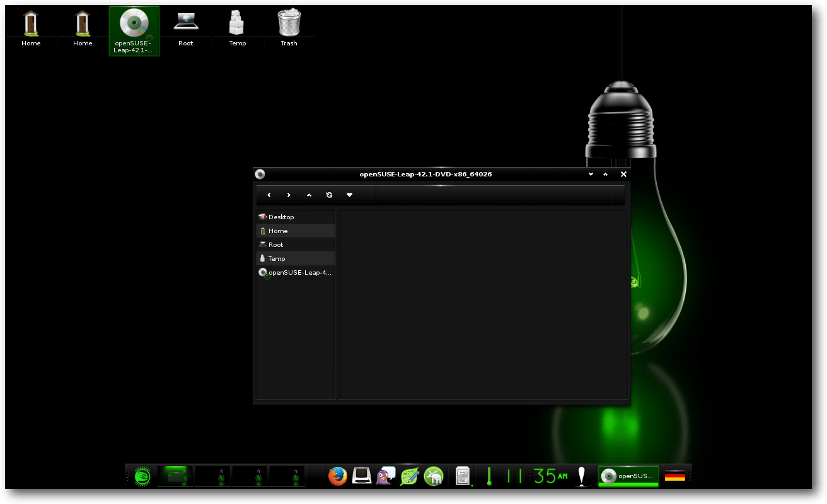This screenshot has width=827, height=504.
Task: Shade the window with the down chevron
Action: (591, 175)
